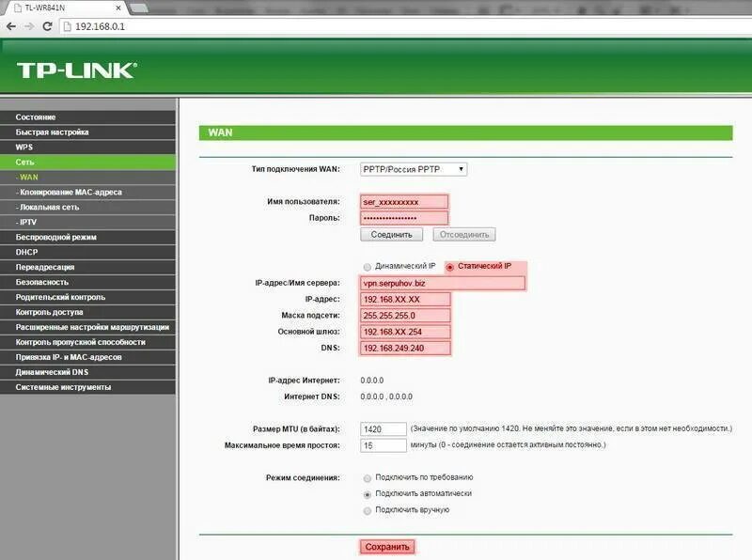Select the Динамический IP radio button

[x=368, y=267]
